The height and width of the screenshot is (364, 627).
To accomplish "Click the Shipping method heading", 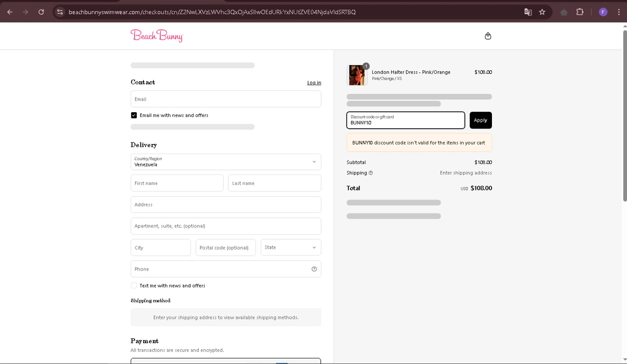I will point(150,301).
